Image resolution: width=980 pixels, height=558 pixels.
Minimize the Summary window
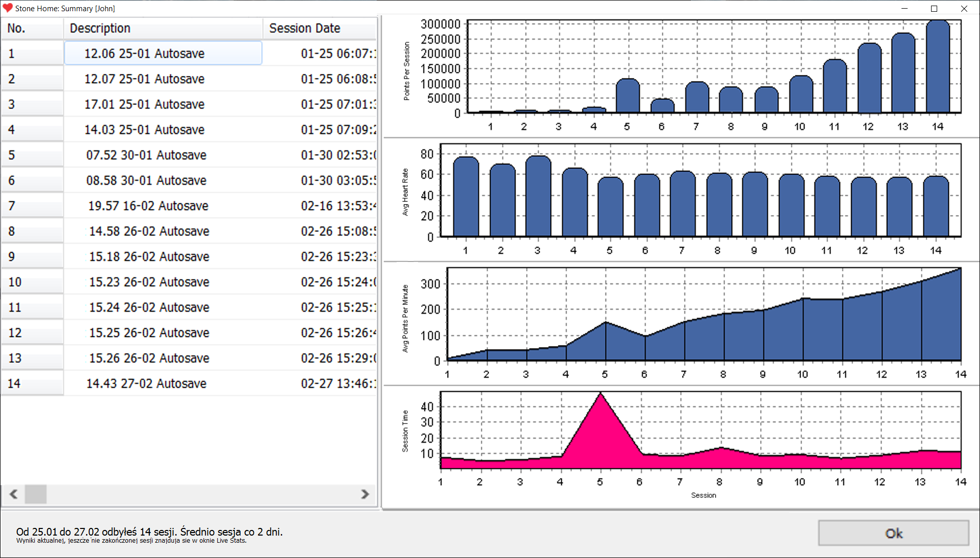pyautogui.click(x=904, y=8)
